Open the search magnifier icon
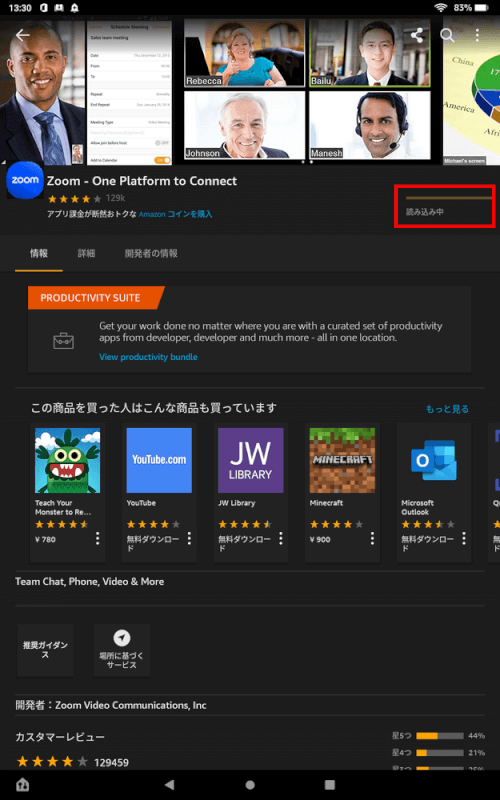 coord(447,35)
